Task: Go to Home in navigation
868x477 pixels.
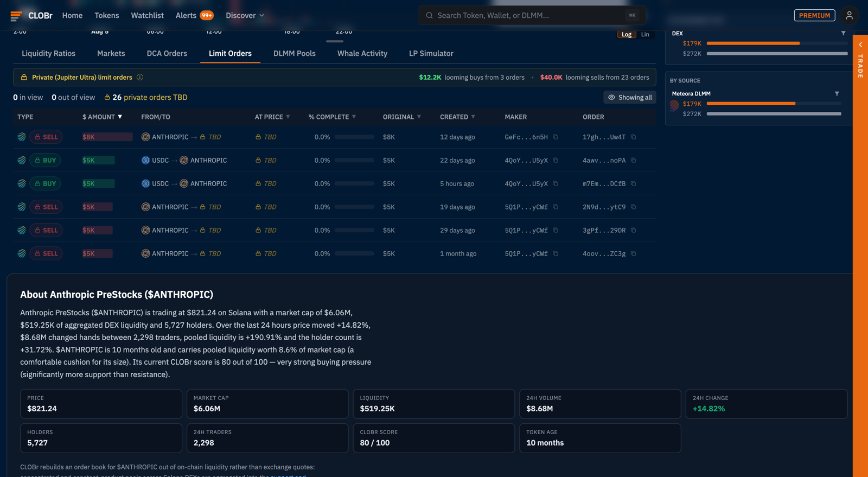Action: pos(72,15)
